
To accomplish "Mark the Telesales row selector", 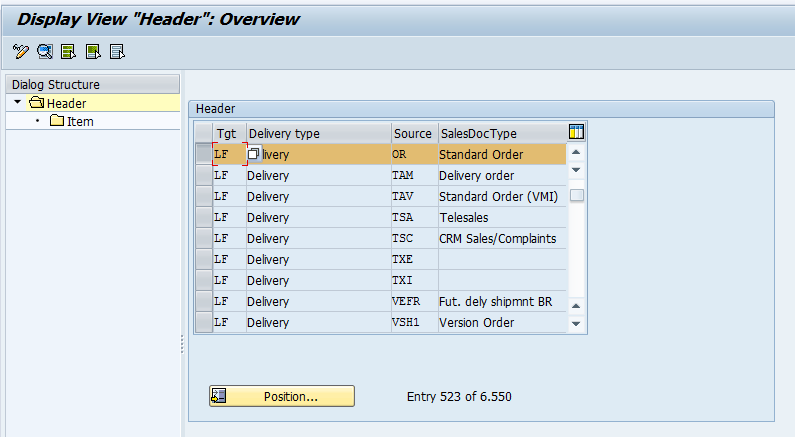I will pyautogui.click(x=203, y=217).
